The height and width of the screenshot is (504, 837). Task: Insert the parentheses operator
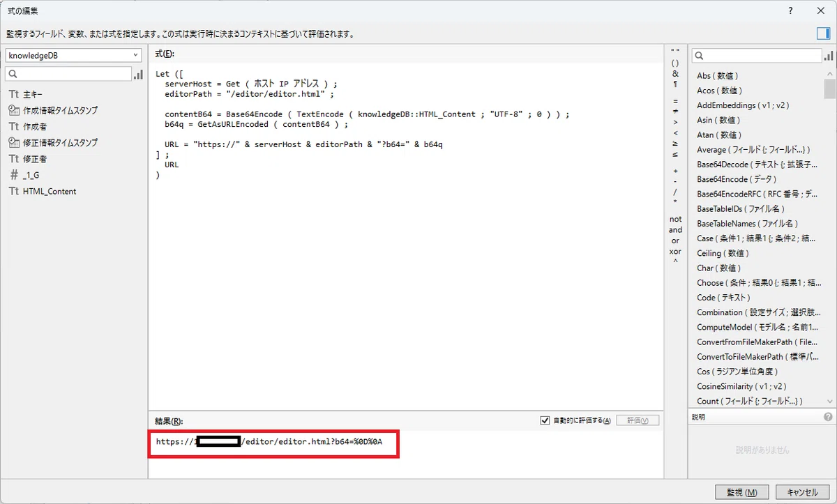click(675, 63)
